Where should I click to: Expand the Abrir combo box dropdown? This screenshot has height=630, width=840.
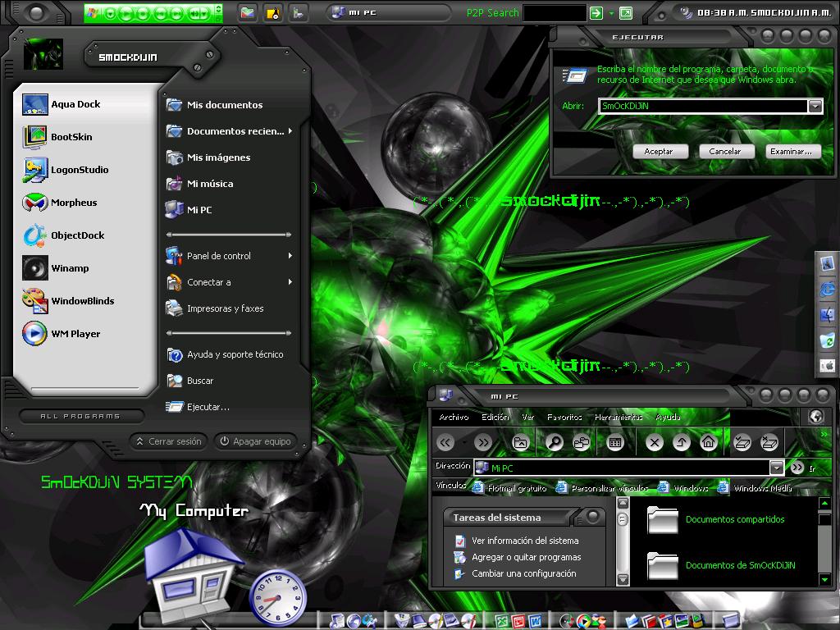(x=815, y=106)
